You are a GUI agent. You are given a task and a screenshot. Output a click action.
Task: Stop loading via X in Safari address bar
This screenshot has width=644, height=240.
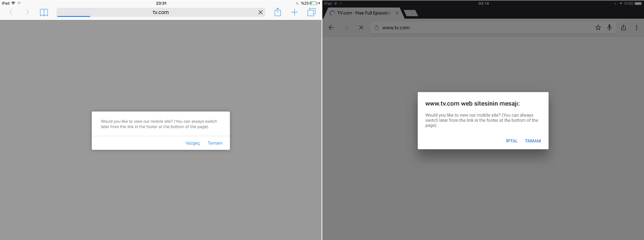tap(260, 12)
